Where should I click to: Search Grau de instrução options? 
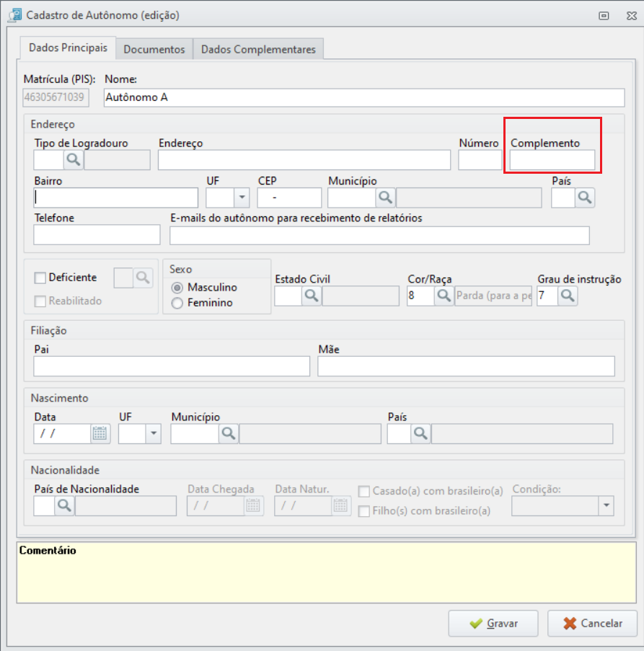click(568, 296)
